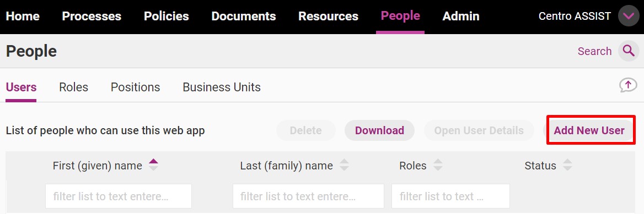644x214 pixels.
Task: Sort the Status column
Action: (x=567, y=165)
